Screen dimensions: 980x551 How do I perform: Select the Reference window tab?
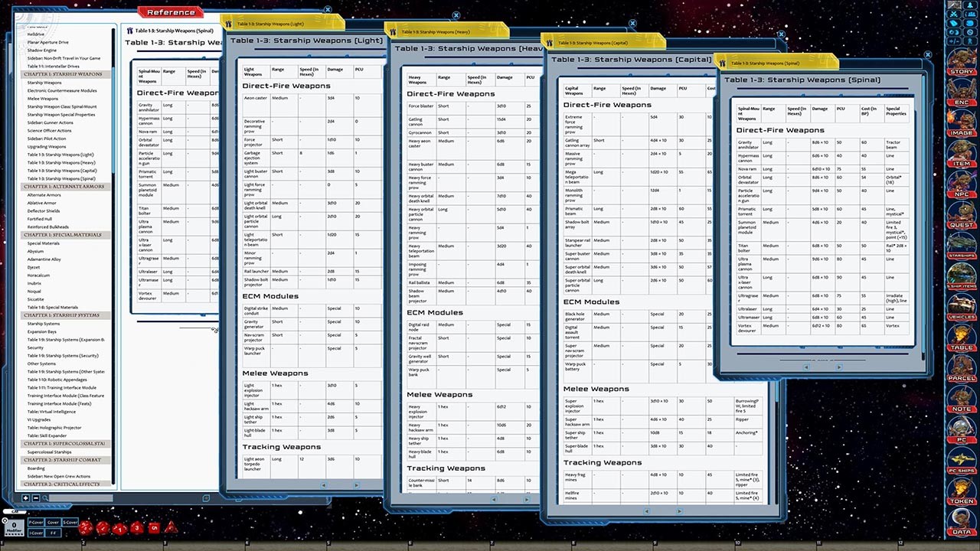(171, 12)
